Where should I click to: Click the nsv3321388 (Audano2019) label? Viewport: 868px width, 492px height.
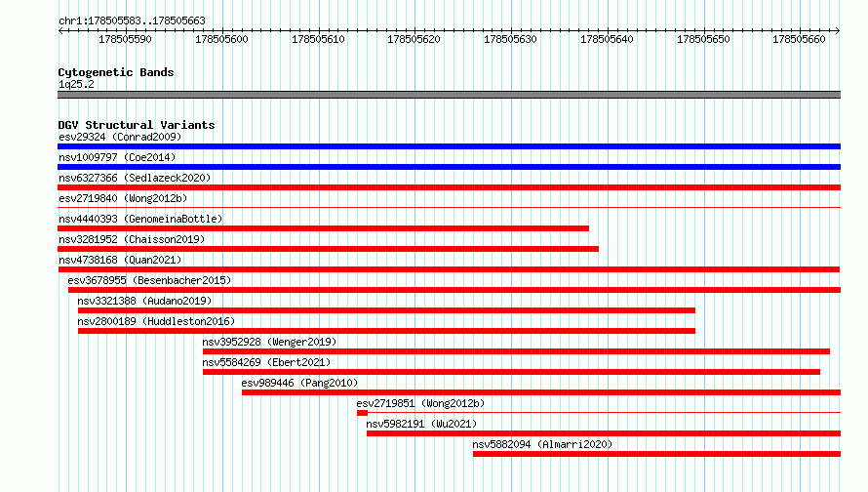coord(144,301)
